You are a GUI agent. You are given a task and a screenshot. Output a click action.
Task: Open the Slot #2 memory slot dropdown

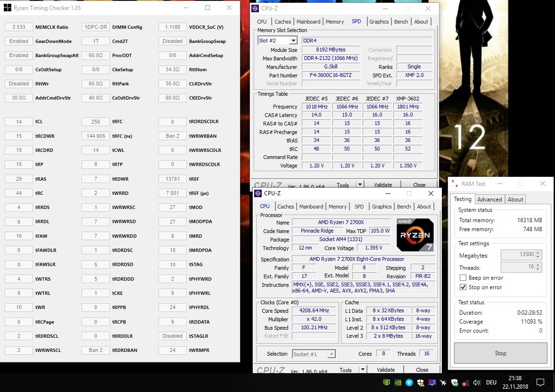293,41
